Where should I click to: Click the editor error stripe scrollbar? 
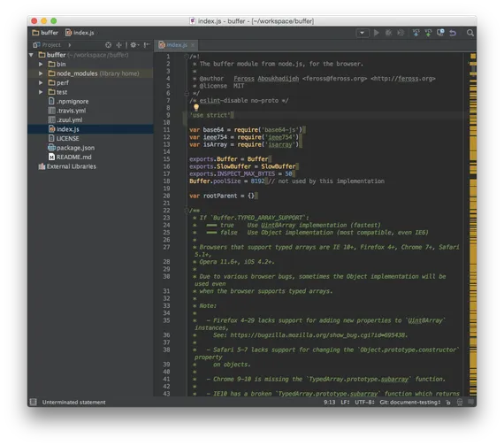(473, 226)
